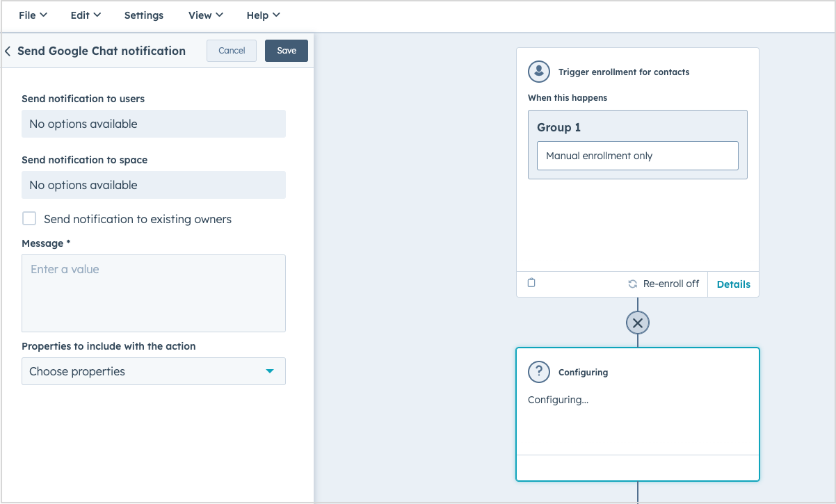Screen dimensions: 836x504
Task: Select the Configuring action card
Action: (638, 414)
